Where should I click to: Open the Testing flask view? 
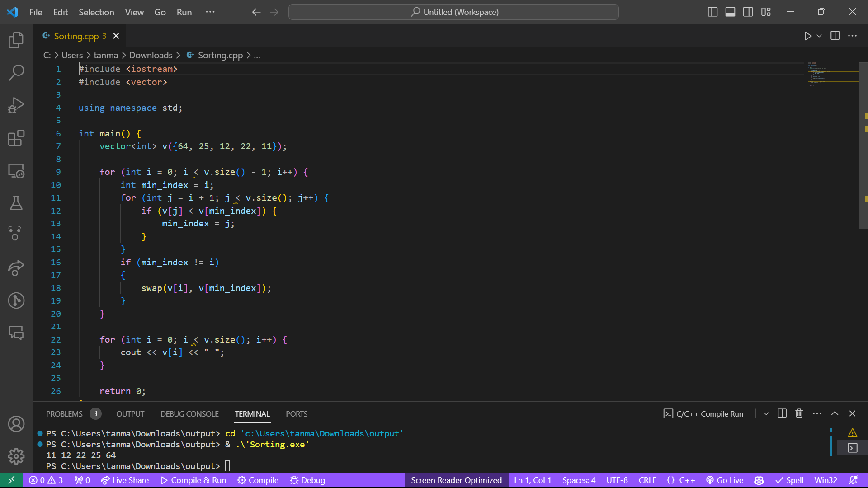tap(16, 203)
